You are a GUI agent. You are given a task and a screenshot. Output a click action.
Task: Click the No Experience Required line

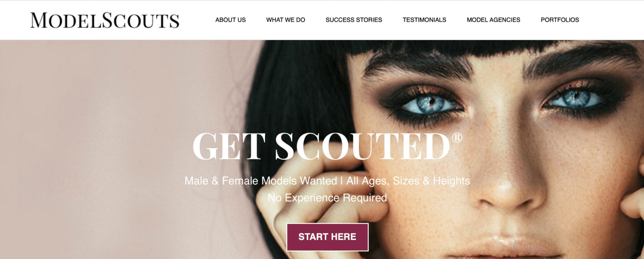pos(327,198)
